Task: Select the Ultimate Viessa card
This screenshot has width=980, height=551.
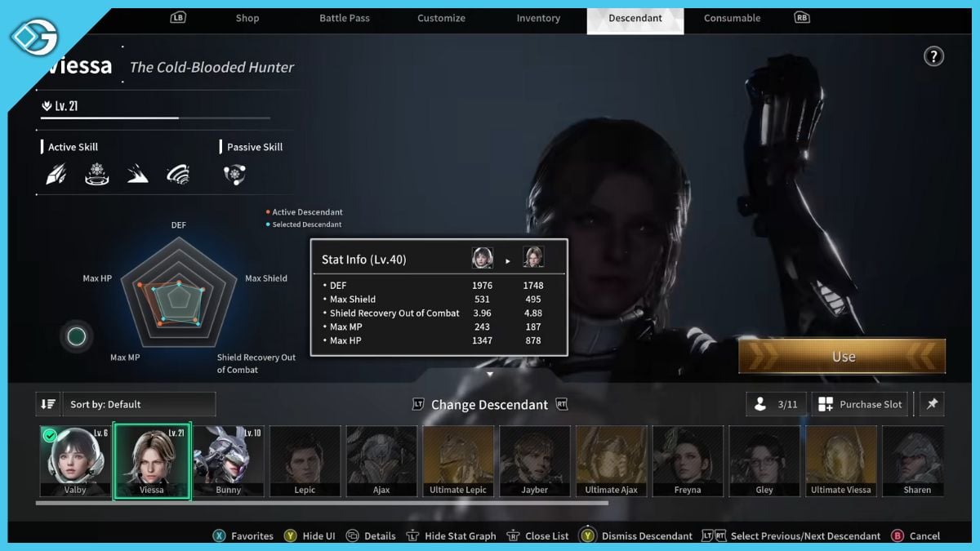Action: tap(841, 461)
